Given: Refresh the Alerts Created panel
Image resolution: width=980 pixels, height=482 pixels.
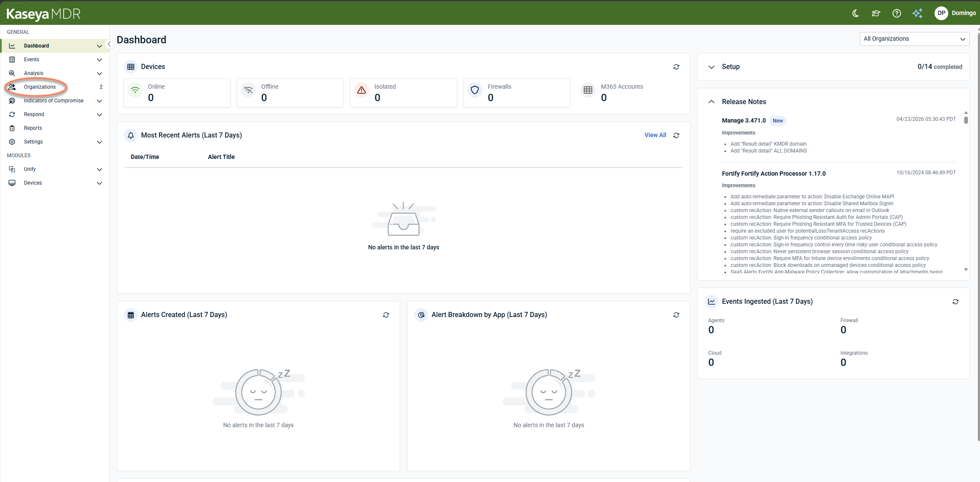Looking at the screenshot, I should pyautogui.click(x=386, y=315).
